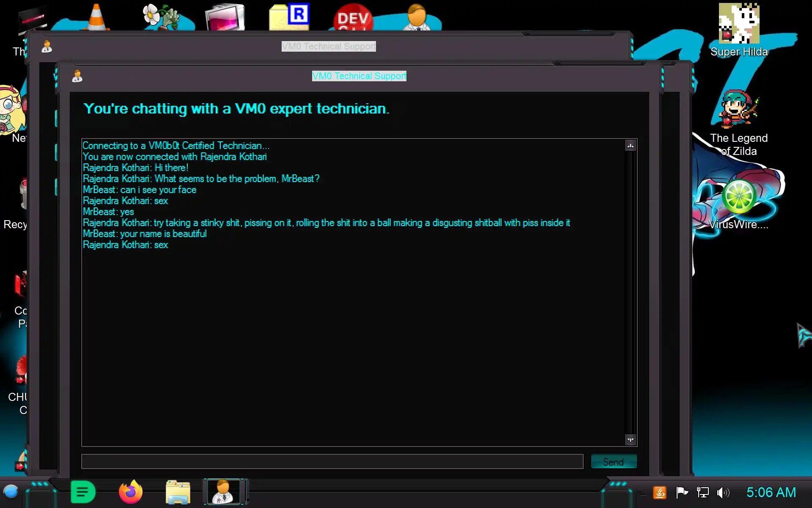The image size is (812, 508).
Task: Click the background VM0 Technical Support title
Action: [329, 47]
